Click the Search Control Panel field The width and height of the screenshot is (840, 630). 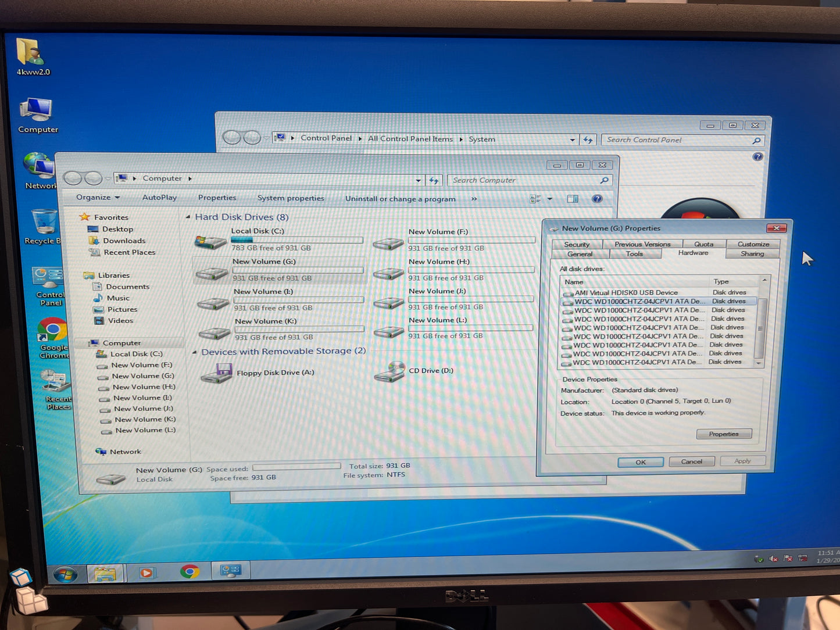[682, 140]
